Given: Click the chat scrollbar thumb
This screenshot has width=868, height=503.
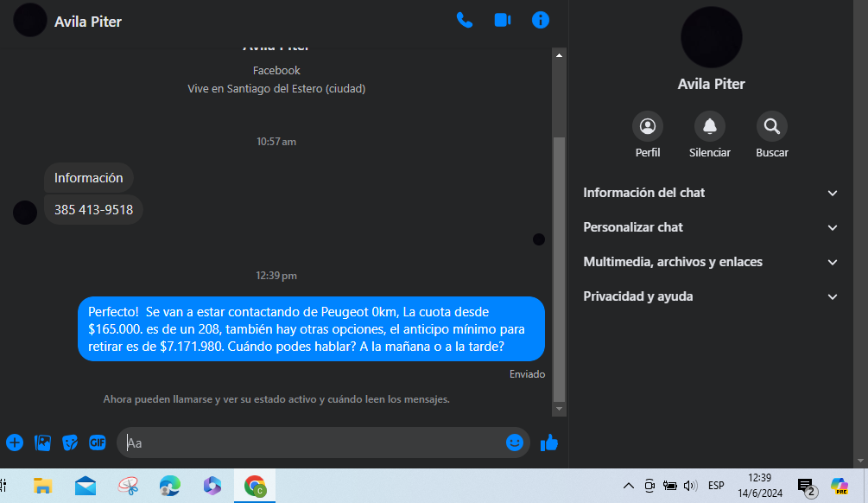Looking at the screenshot, I should [559, 270].
